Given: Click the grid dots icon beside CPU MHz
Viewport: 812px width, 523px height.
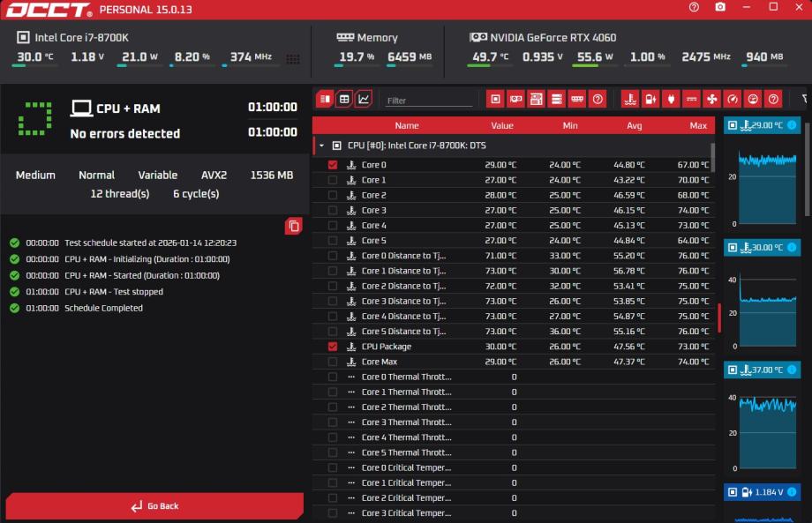Looking at the screenshot, I should [293, 59].
